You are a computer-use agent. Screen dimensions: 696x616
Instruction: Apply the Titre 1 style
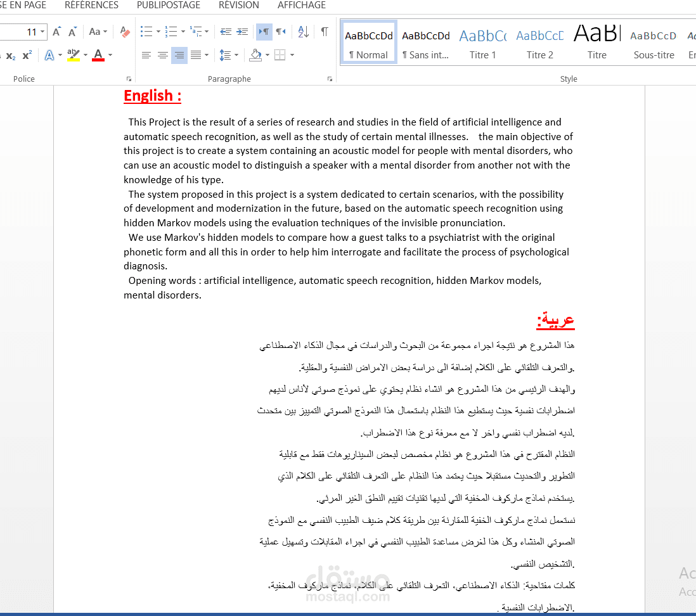tap(482, 42)
